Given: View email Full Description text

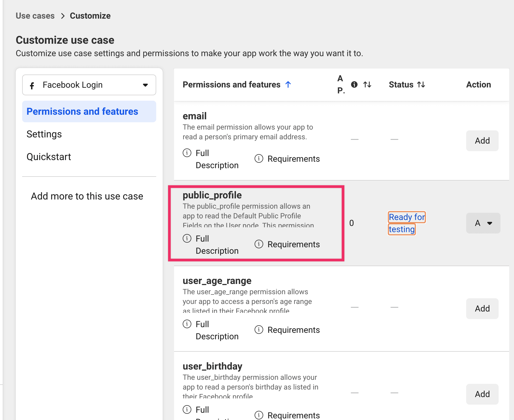Looking at the screenshot, I should click(x=217, y=159).
